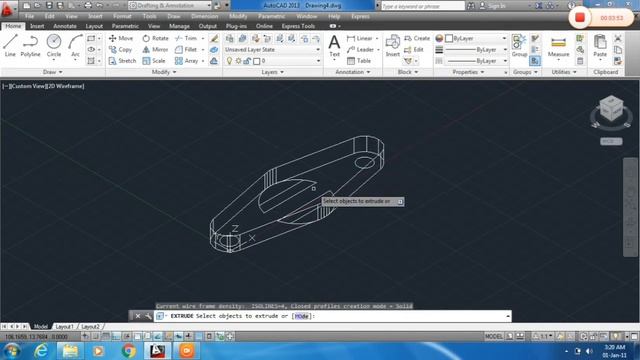Viewport: 640px width, 360px height.
Task: Click the Table tool
Action: click(359, 61)
